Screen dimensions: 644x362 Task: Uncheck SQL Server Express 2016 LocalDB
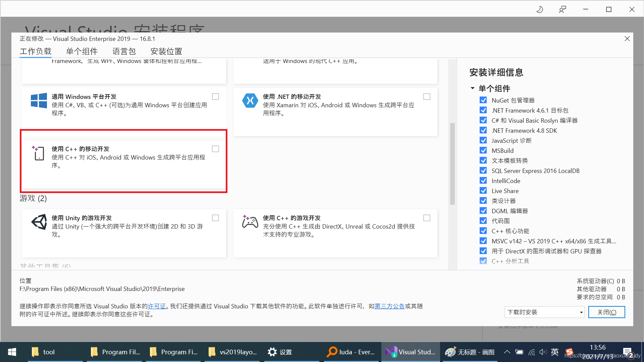(483, 171)
